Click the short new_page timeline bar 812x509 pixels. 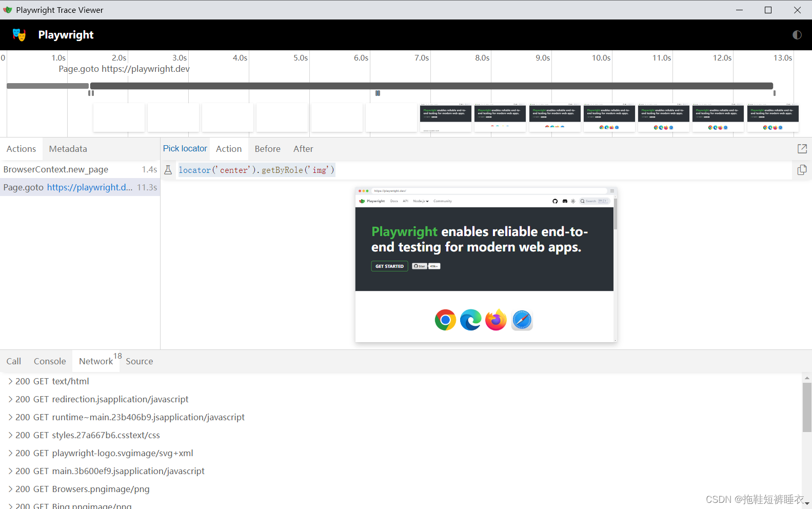48,86
